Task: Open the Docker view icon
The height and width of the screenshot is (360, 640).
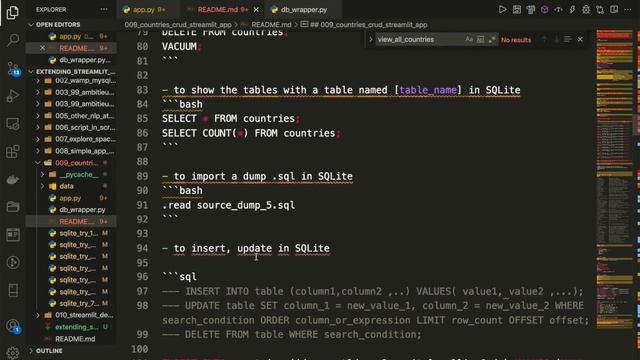Action: [13, 179]
